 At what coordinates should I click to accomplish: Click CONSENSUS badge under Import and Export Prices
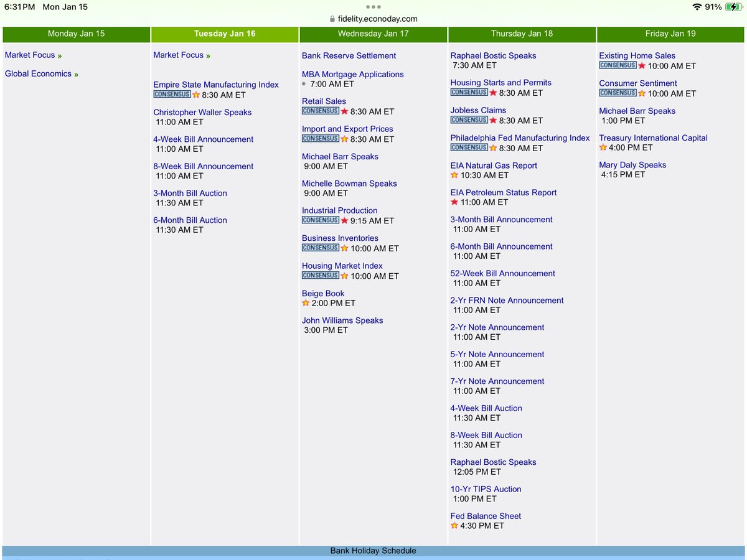[321, 138]
